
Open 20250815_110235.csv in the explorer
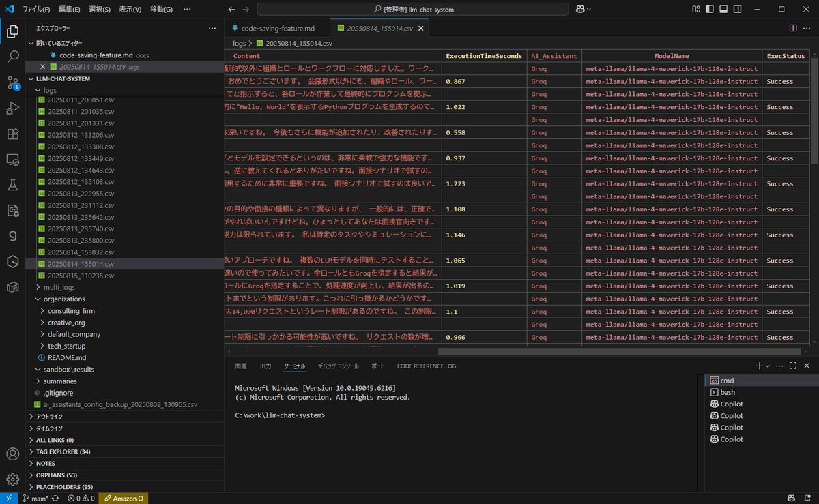point(81,276)
